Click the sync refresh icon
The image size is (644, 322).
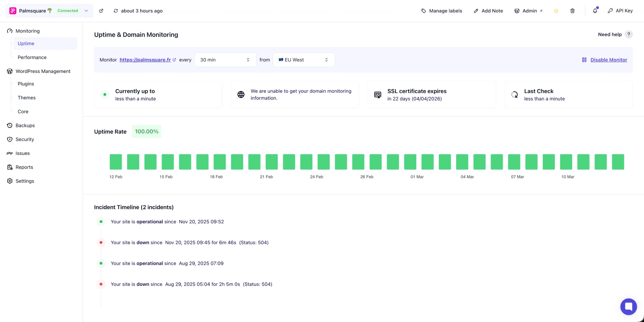point(116,11)
